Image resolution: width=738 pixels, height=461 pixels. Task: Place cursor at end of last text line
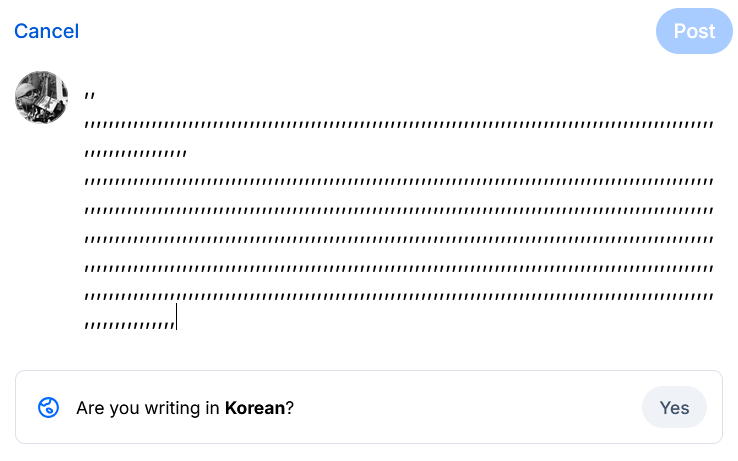176,323
